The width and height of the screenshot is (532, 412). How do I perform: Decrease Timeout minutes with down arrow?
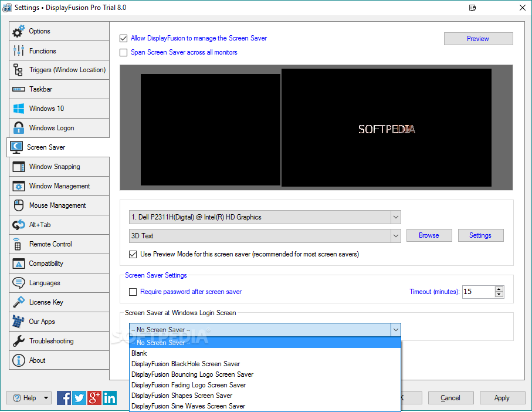[x=499, y=295]
